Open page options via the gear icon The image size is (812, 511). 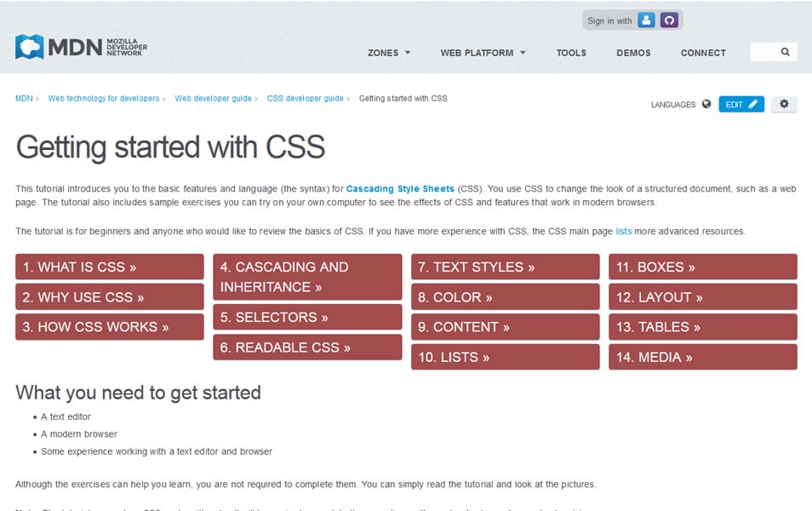click(x=783, y=103)
